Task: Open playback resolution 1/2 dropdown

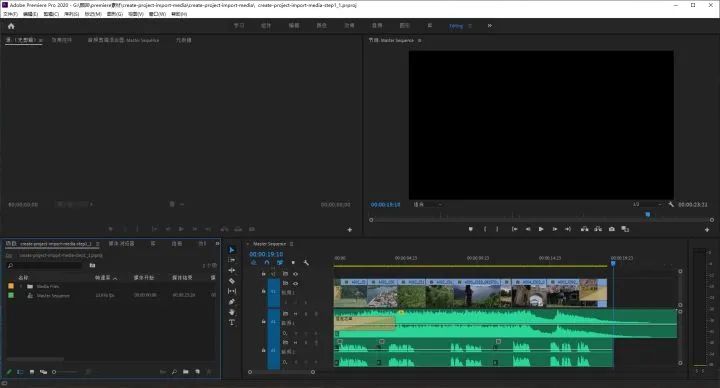Action: [x=647, y=204]
